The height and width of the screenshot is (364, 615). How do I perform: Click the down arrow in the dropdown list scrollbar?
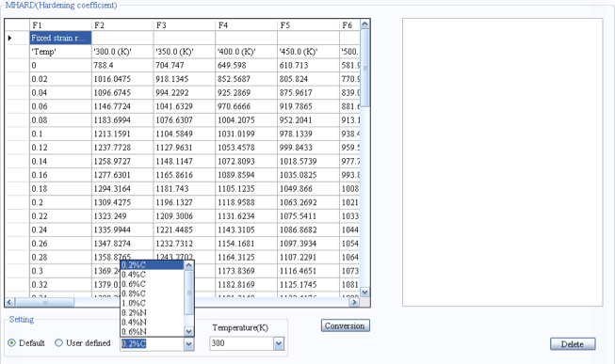tap(188, 331)
